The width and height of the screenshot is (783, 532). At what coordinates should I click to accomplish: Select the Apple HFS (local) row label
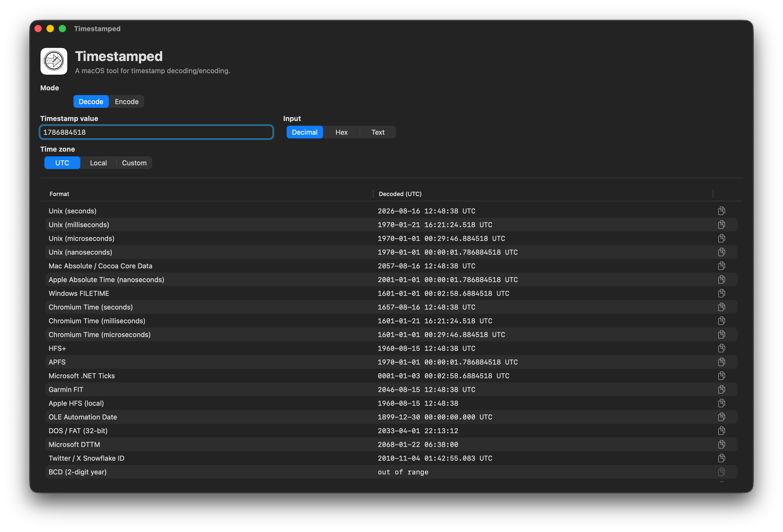click(76, 403)
